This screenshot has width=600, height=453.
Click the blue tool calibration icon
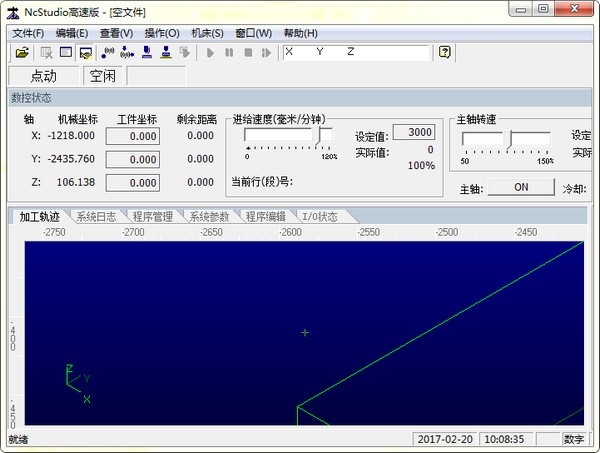pos(147,52)
